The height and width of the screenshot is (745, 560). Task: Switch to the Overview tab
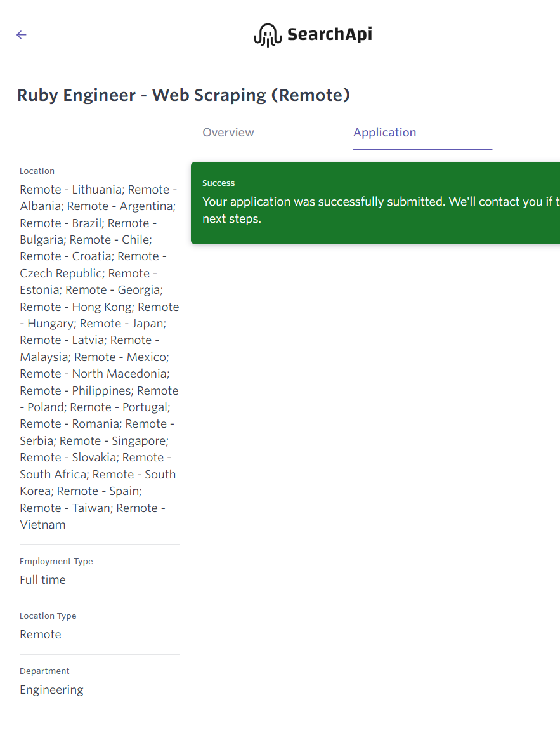pyautogui.click(x=228, y=133)
